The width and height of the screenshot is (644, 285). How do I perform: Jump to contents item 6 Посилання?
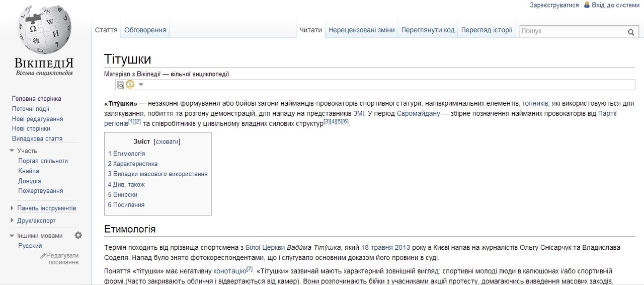coord(126,205)
